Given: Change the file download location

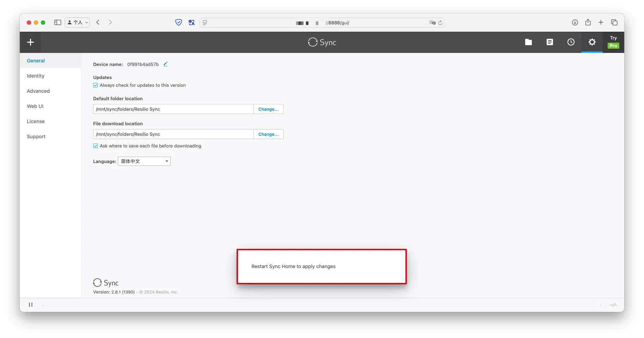Looking at the screenshot, I should coord(268,134).
